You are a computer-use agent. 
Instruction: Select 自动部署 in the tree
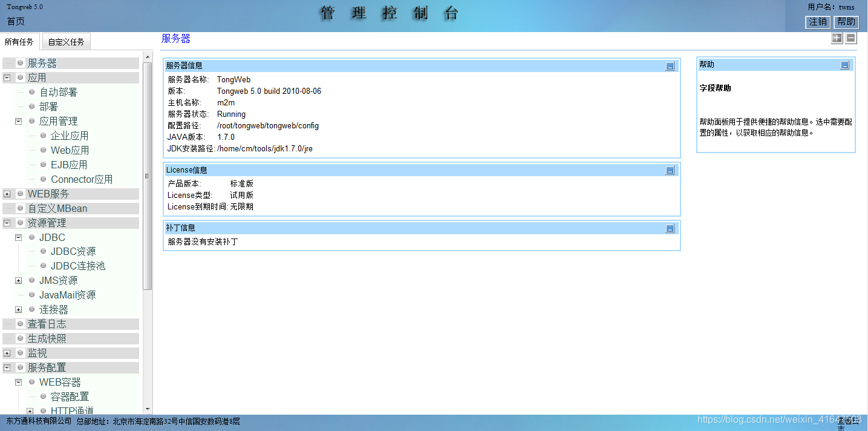click(59, 92)
